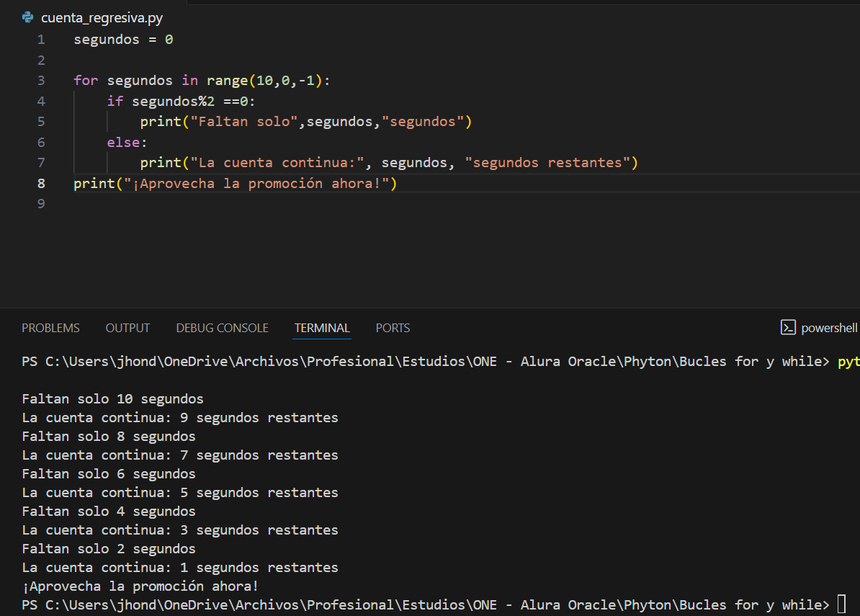Screen dimensions: 860x616
Task: Switch to the PROBLEMS panel tab
Action: pos(50,328)
